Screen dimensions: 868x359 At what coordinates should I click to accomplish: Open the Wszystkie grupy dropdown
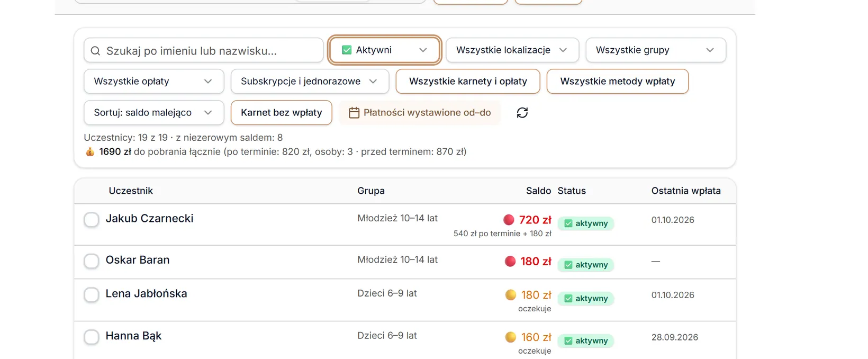pos(656,50)
